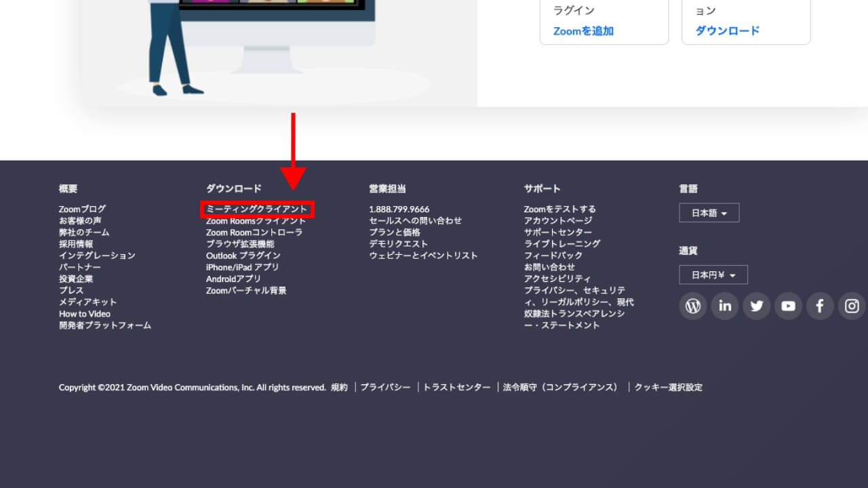Click the 概要 column heading
Screen dimensions: 868x488
[x=68, y=188]
